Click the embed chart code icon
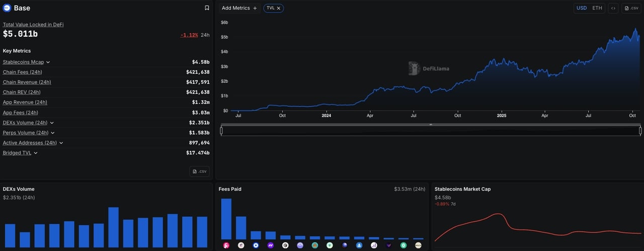The height and width of the screenshot is (251, 644). click(613, 8)
